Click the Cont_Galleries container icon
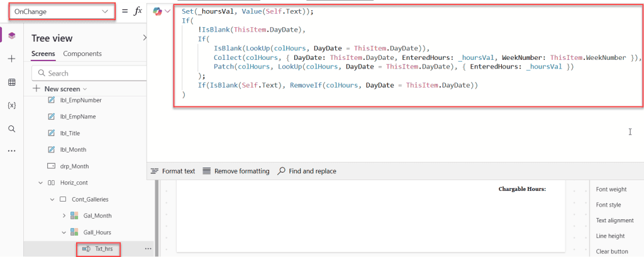Viewport: 644px width, 257px height. click(63, 199)
